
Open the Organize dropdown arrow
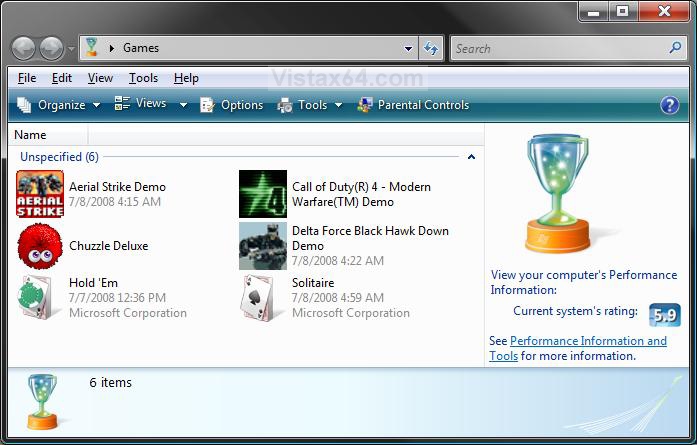click(96, 105)
